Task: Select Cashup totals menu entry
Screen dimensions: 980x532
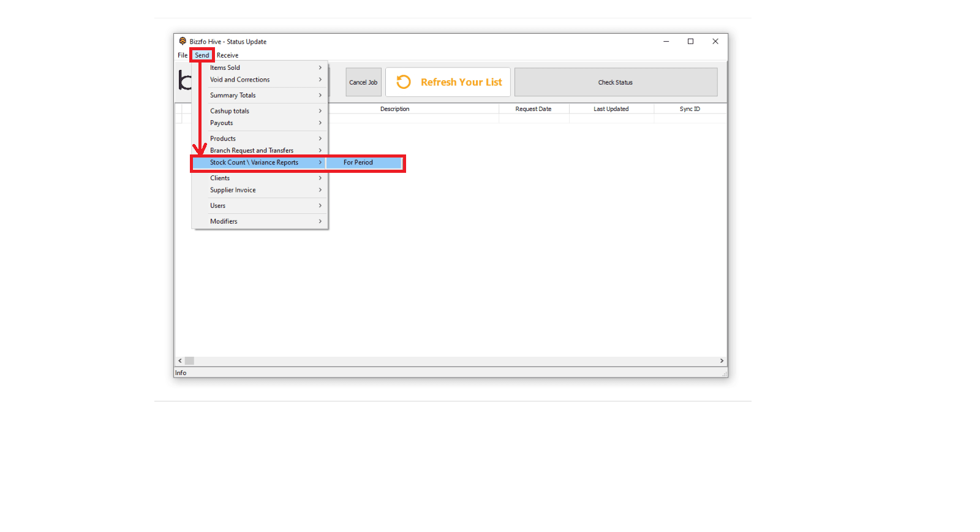Action: (260, 111)
